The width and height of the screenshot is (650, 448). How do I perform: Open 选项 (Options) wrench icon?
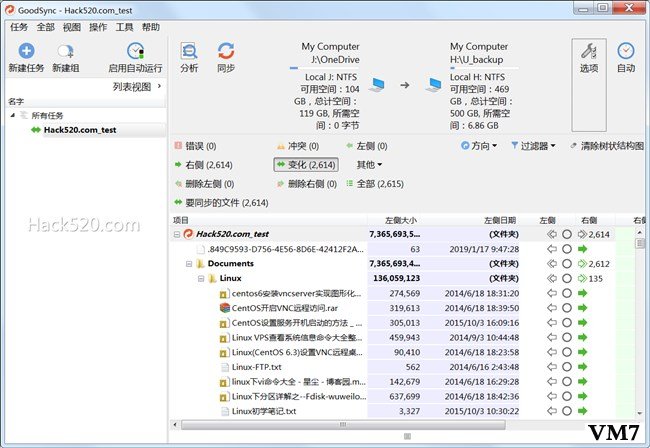tap(589, 51)
